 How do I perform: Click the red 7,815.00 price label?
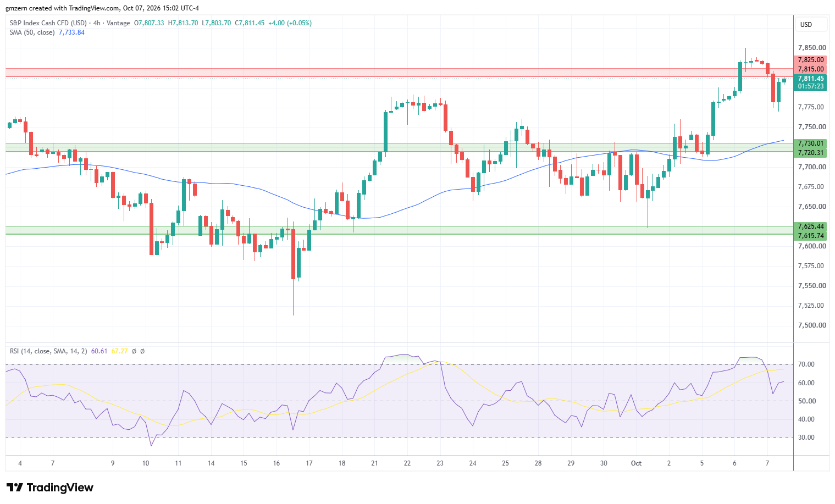tap(810, 69)
